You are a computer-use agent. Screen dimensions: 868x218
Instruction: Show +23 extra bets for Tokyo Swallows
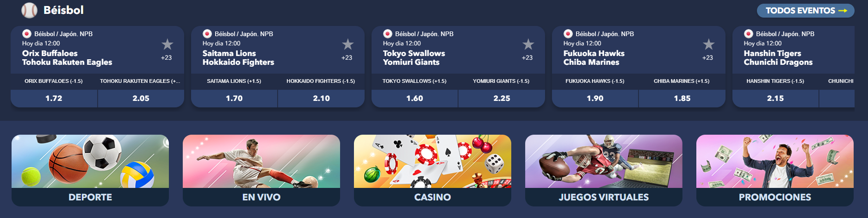click(x=527, y=58)
